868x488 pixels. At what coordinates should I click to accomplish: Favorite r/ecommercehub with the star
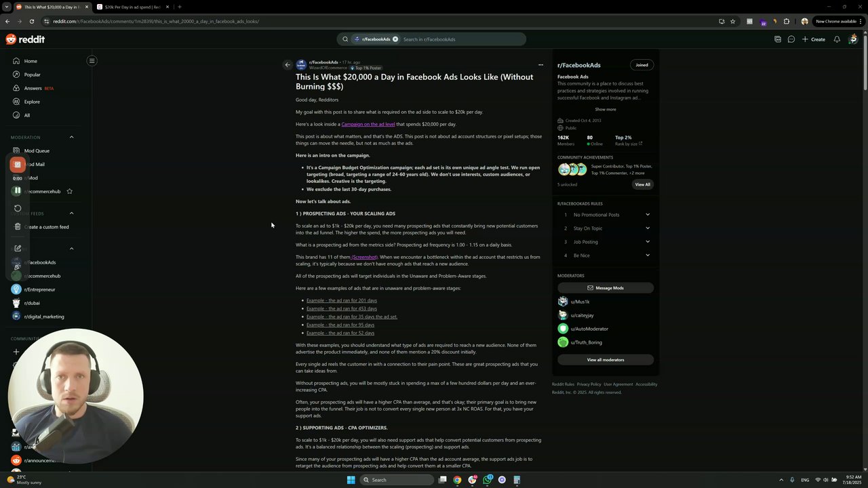(x=69, y=191)
